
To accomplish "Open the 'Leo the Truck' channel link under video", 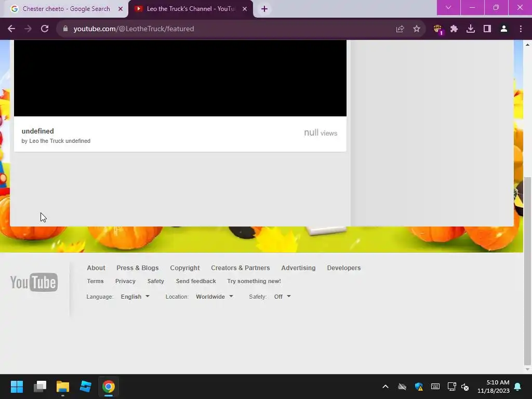I will (46, 141).
